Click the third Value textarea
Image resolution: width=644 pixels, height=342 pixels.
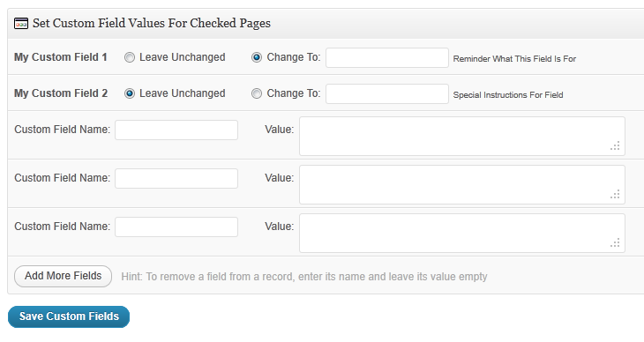(x=462, y=234)
